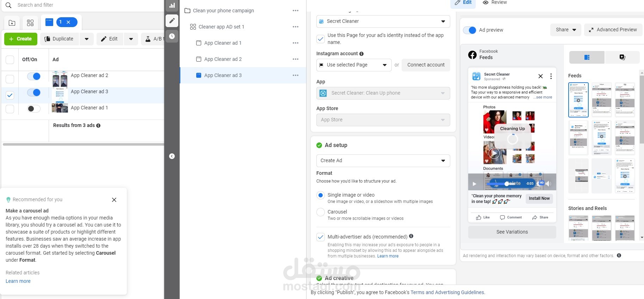The height and width of the screenshot is (299, 644).
Task: Toggle Use this Page for identity checkbox
Action: click(321, 39)
